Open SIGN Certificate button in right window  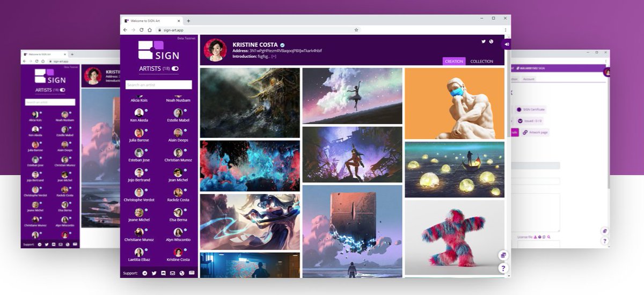coord(531,109)
